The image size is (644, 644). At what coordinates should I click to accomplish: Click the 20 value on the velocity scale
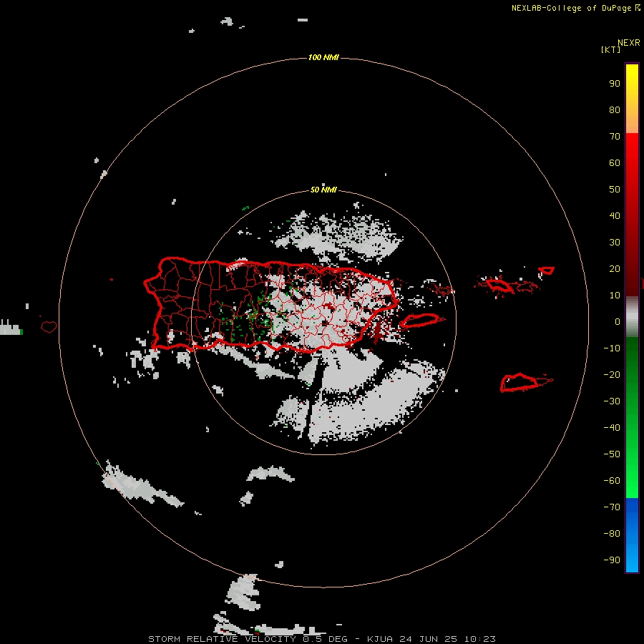tap(615, 268)
